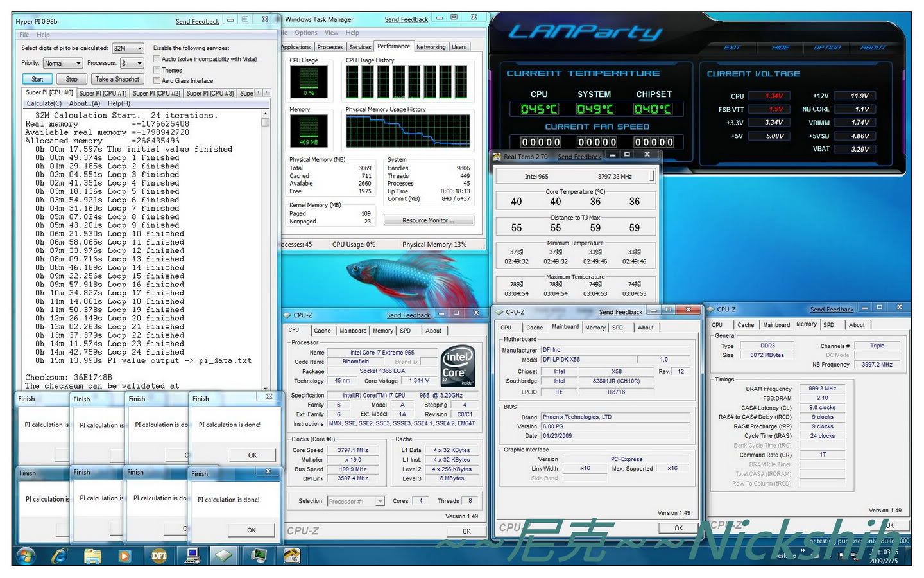
Task: Launch Internet Explorer from the taskbar
Action: pos(60,555)
